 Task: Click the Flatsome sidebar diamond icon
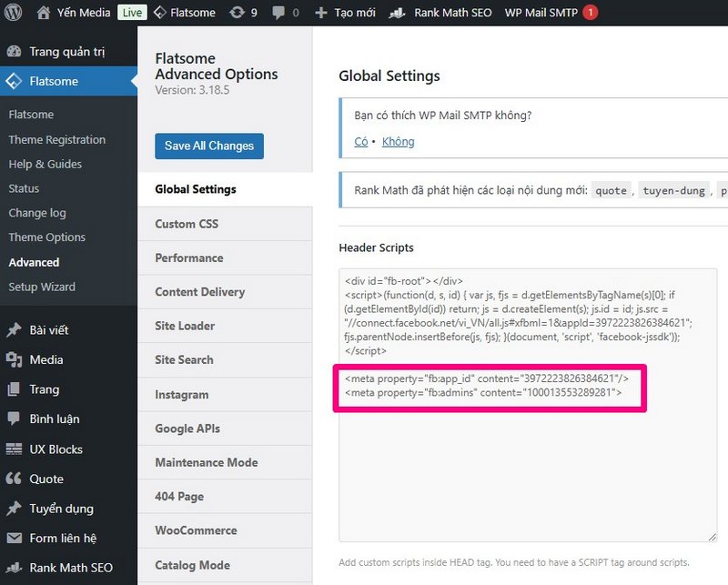(14, 81)
